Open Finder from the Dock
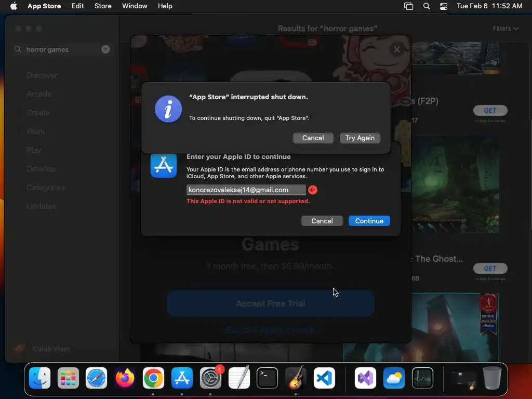532x399 pixels. (x=39, y=378)
